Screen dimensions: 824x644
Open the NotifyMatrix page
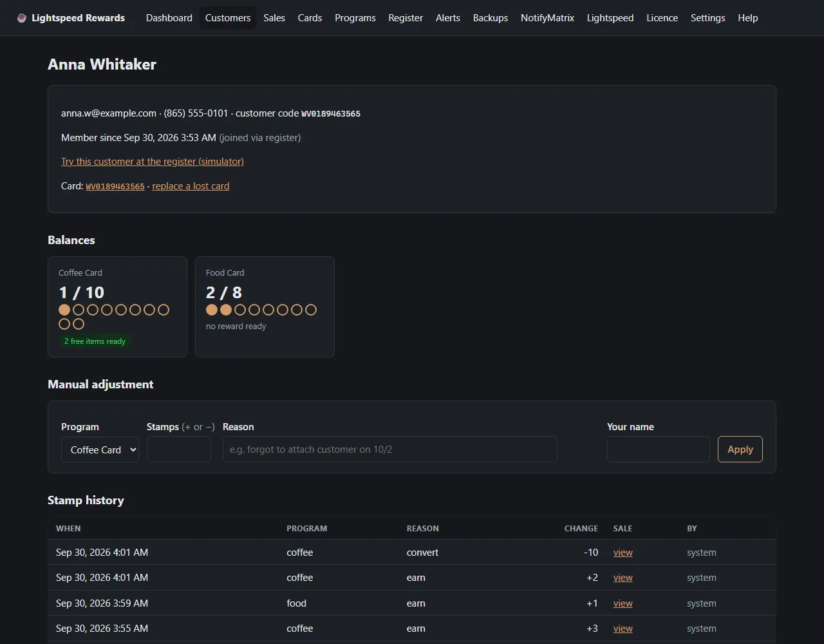click(547, 18)
